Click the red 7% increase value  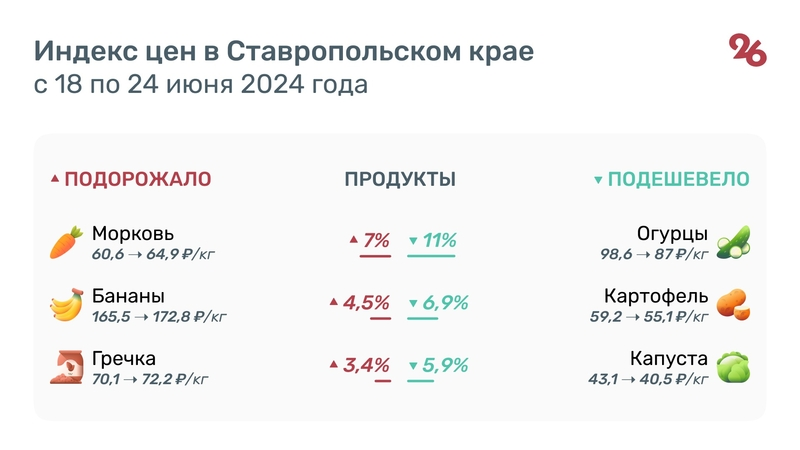point(376,241)
